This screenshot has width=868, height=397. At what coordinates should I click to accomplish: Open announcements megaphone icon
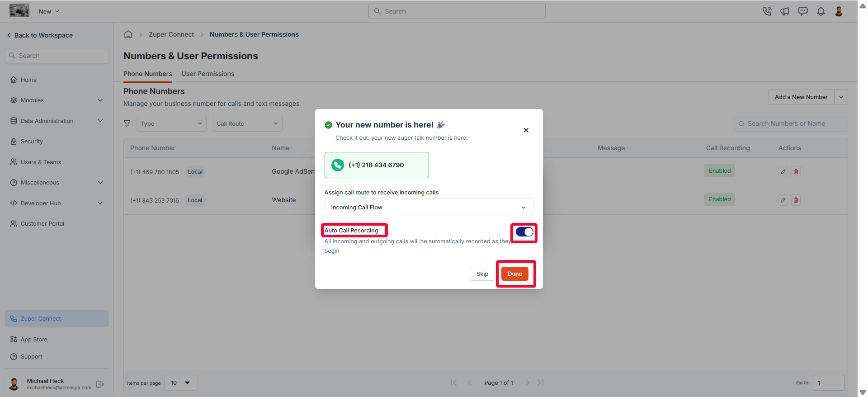coord(785,11)
